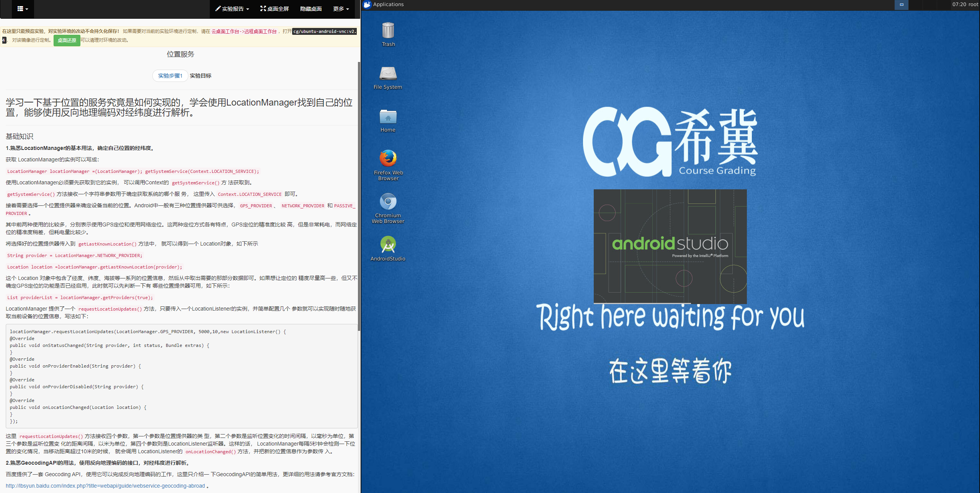Launch Firefox Web Browser from the desktop
The height and width of the screenshot is (493, 980).
coord(388,164)
